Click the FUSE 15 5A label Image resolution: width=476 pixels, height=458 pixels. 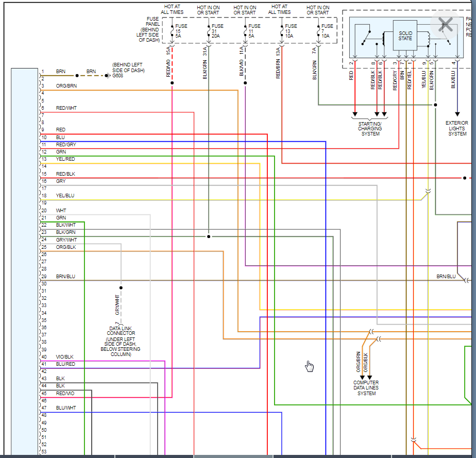pos(181,31)
